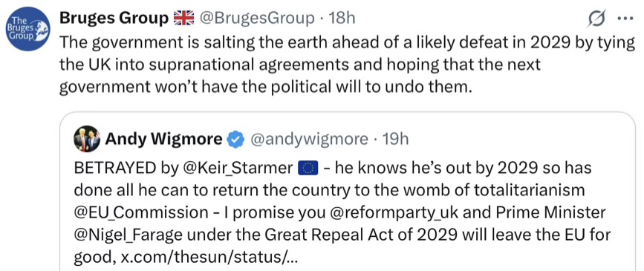Image resolution: width=644 pixels, height=271 pixels.
Task: Open the @andywigmore handle
Action: (309, 140)
